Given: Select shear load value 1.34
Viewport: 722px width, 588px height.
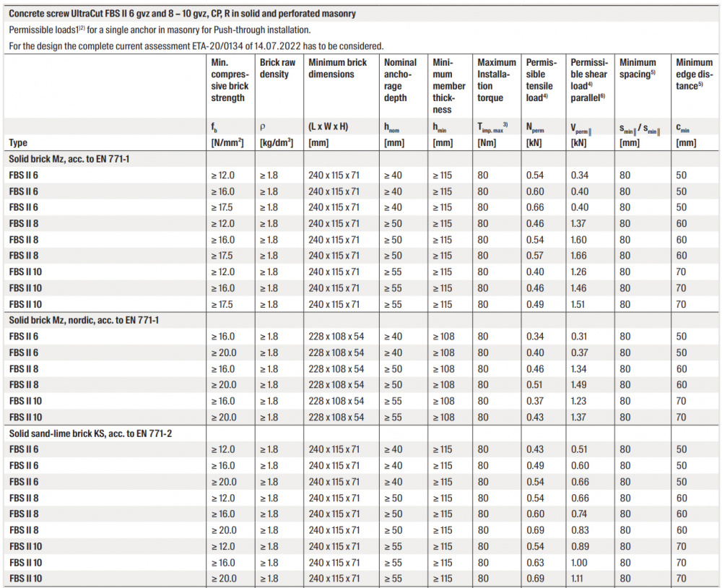Looking at the screenshot, I should point(578,369).
